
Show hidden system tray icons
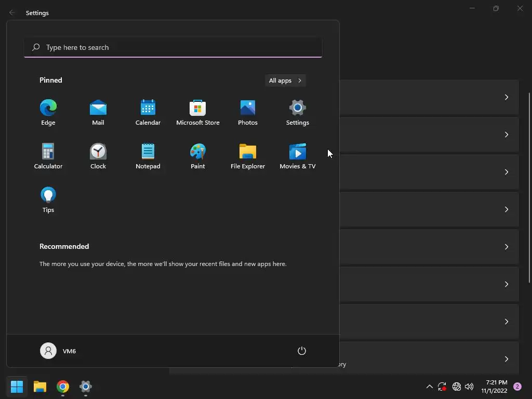coord(429,387)
